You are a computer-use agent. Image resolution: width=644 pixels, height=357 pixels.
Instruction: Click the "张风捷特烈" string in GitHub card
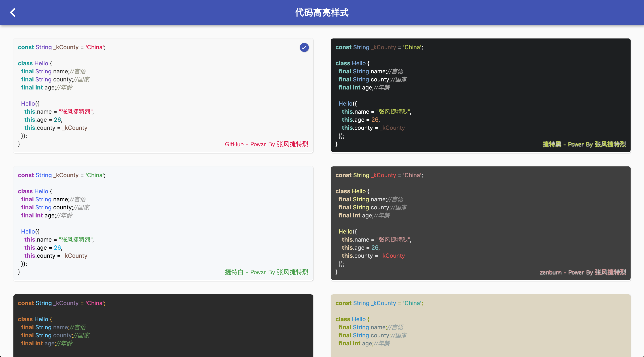pos(76,112)
